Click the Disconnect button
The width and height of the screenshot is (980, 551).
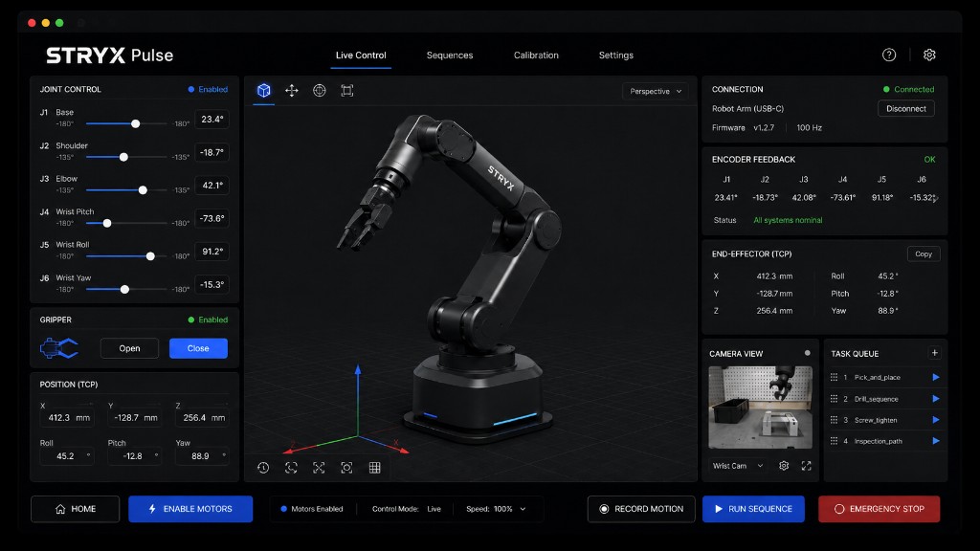point(906,109)
